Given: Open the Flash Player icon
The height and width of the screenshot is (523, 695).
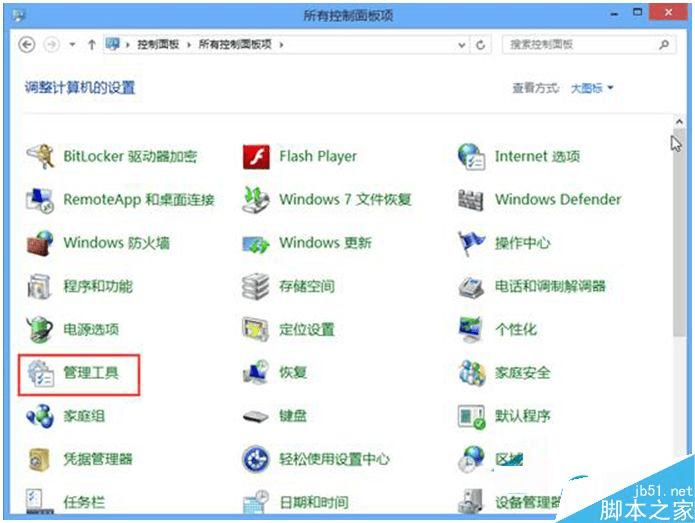Looking at the screenshot, I should click(256, 156).
